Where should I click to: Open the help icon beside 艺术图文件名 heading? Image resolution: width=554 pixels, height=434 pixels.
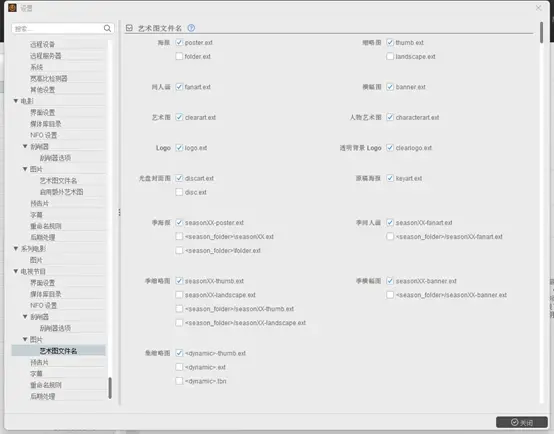click(x=191, y=28)
